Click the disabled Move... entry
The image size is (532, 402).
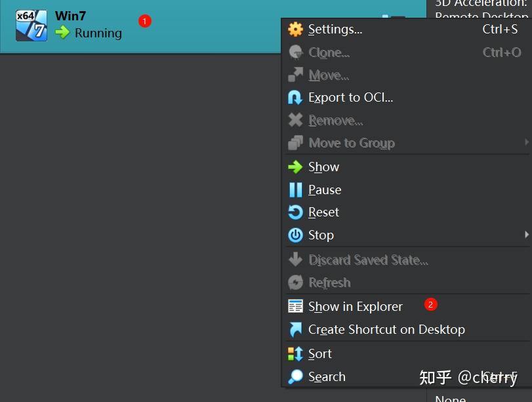(407, 75)
